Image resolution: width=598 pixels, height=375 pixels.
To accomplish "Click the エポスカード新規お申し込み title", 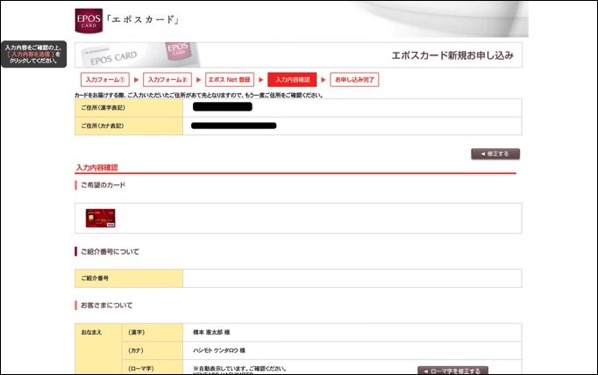I will 452,55.
